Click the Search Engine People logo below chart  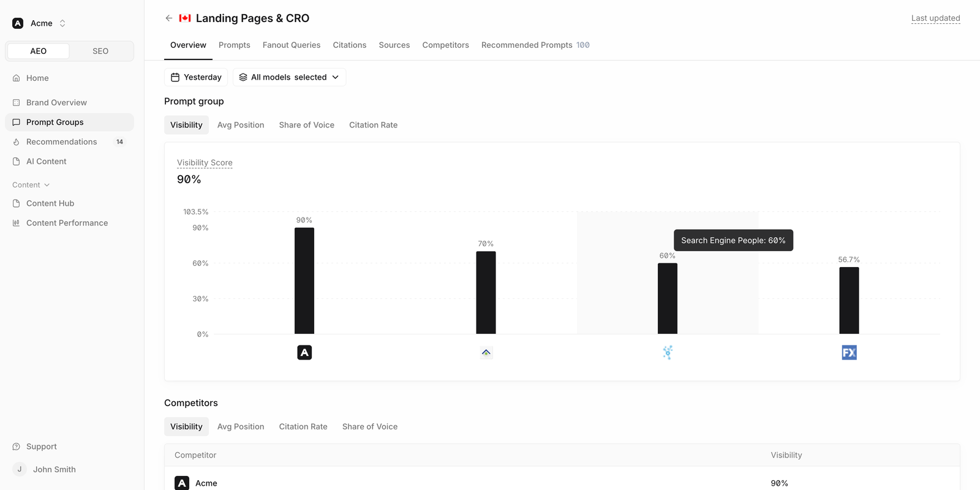668,352
